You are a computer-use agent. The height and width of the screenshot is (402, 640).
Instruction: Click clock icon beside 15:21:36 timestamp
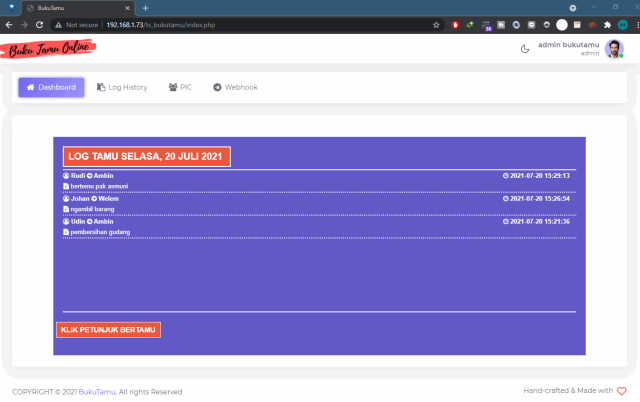pyautogui.click(x=506, y=222)
